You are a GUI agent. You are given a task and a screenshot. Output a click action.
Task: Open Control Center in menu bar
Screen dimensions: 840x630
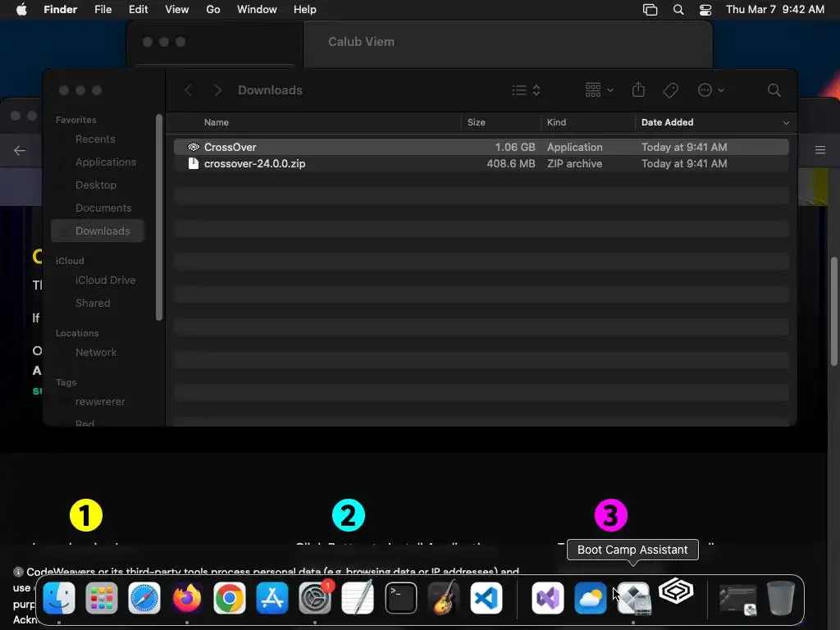705,10
